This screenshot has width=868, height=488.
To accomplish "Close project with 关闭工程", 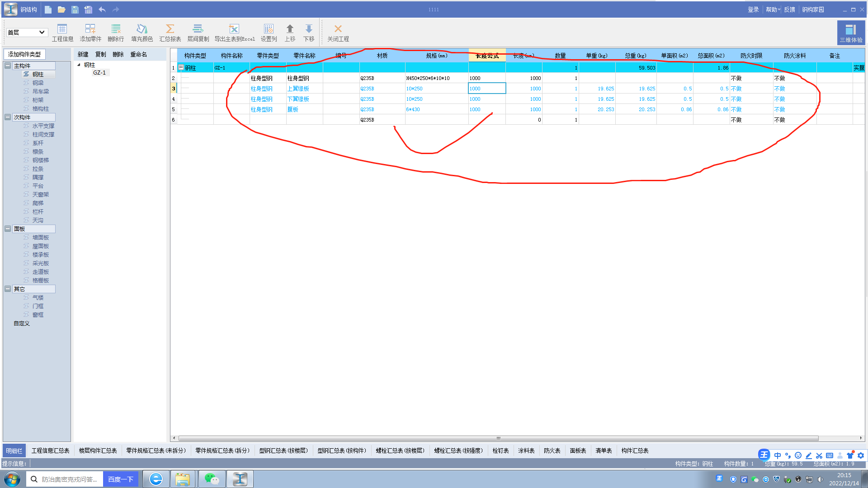I will [x=338, y=33].
